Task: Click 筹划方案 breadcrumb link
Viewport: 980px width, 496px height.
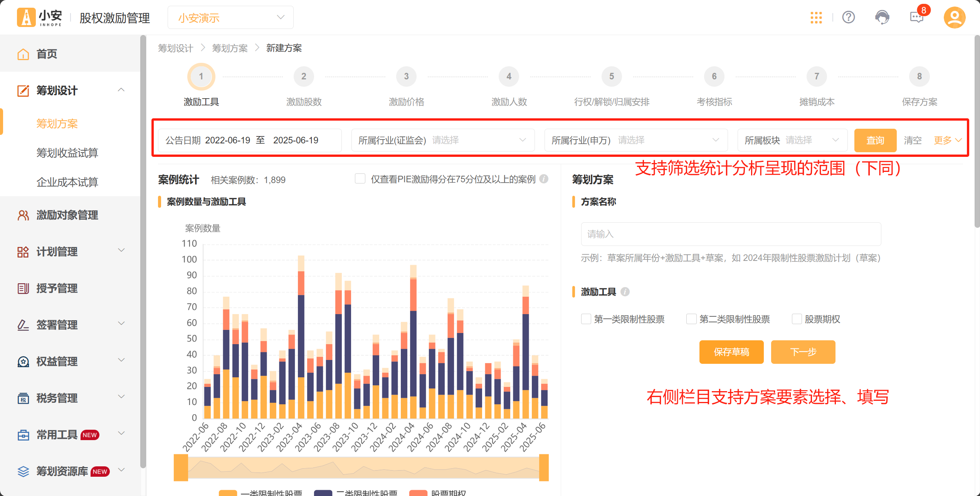Action: pos(230,48)
